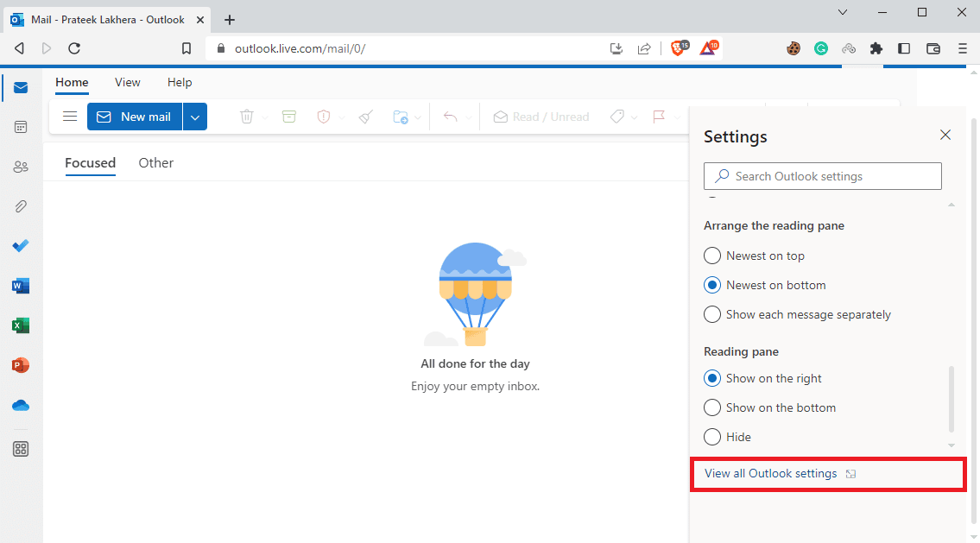Switch to the Help ribbon tab

180,83
